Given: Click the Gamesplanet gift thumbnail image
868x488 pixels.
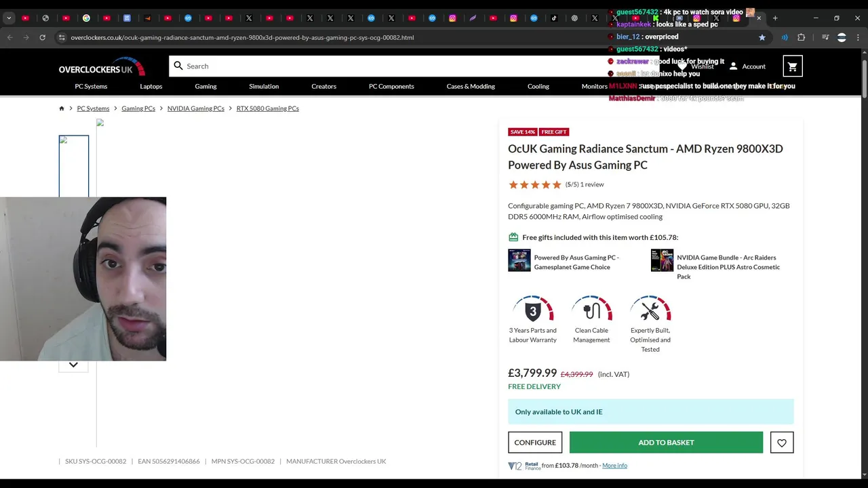Looking at the screenshot, I should [x=519, y=260].
